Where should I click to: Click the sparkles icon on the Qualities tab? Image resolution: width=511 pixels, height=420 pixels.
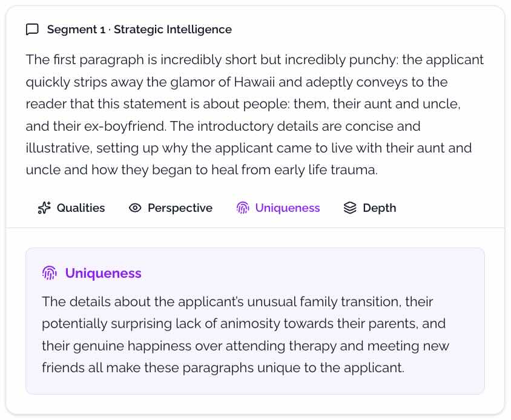[44, 208]
